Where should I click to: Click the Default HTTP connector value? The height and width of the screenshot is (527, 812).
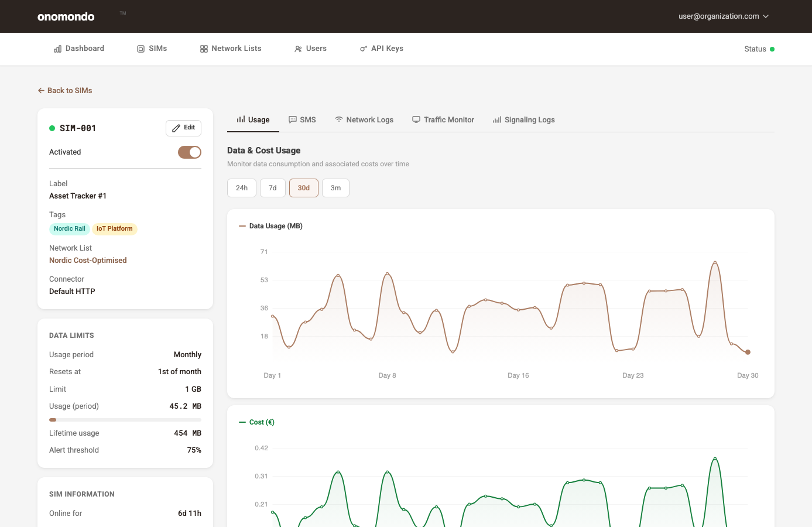click(72, 292)
